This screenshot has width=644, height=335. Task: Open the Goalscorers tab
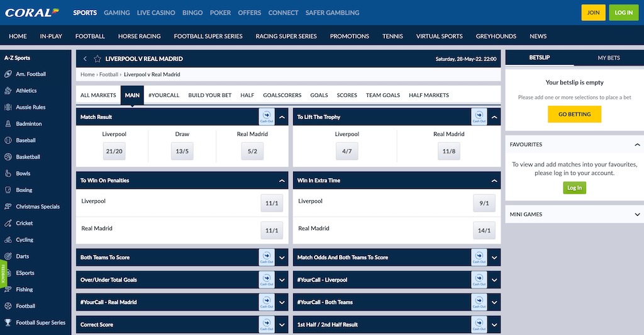[x=282, y=95]
